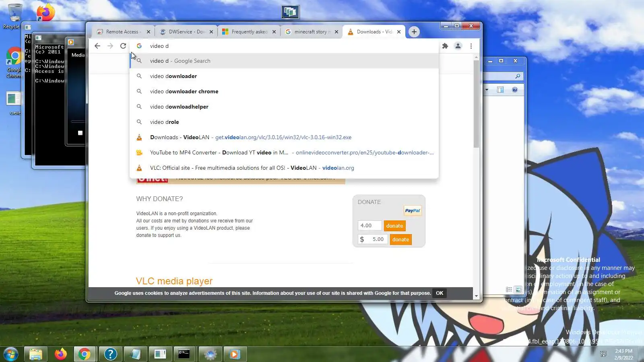The height and width of the screenshot is (362, 644).
Task: Pick the 'video downloadhelper' suggestion
Action: [284, 107]
